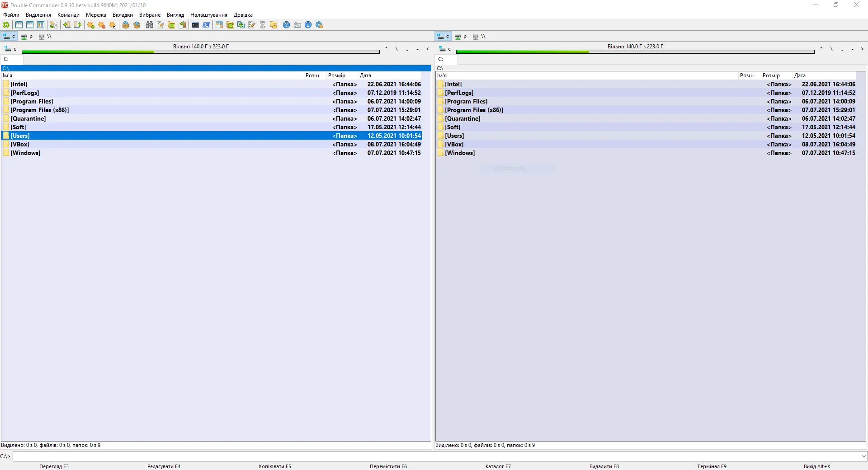Go forward with the right arrow icon
Viewport: 868px width, 470px height.
click(78, 25)
